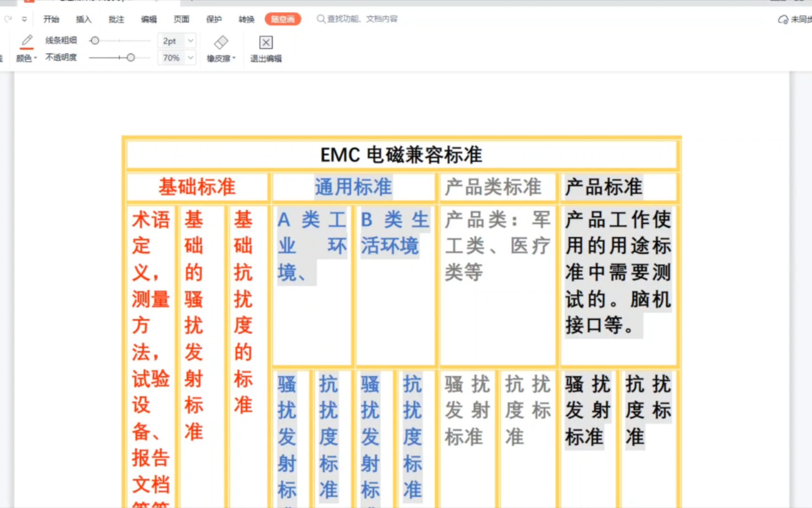
Task: Click the black 产品标准 header cell
Action: click(618, 187)
